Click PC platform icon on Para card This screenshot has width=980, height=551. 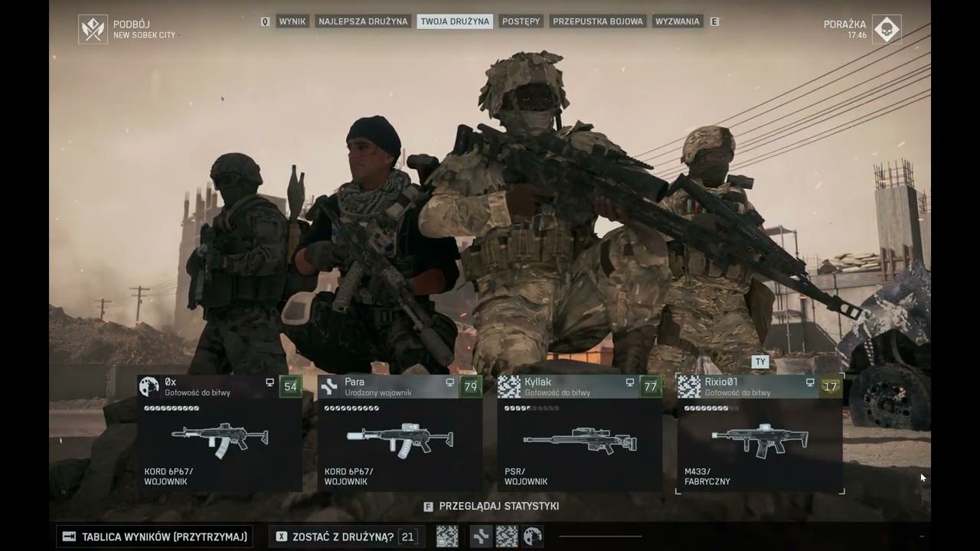pos(449,383)
